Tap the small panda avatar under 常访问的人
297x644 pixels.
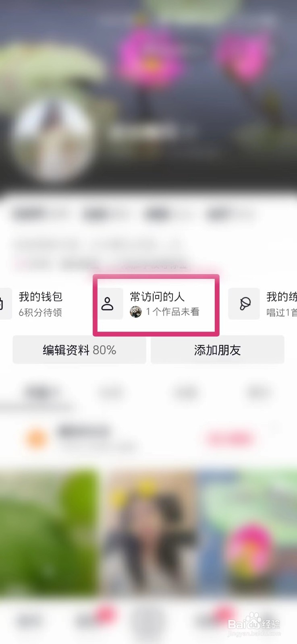pyautogui.click(x=136, y=312)
